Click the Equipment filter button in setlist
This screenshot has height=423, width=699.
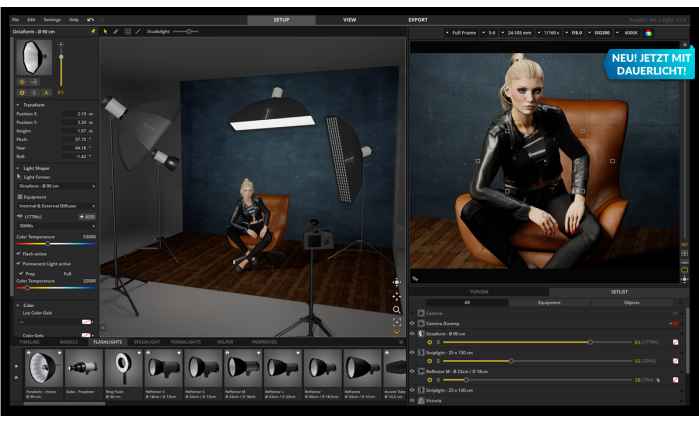549,301
